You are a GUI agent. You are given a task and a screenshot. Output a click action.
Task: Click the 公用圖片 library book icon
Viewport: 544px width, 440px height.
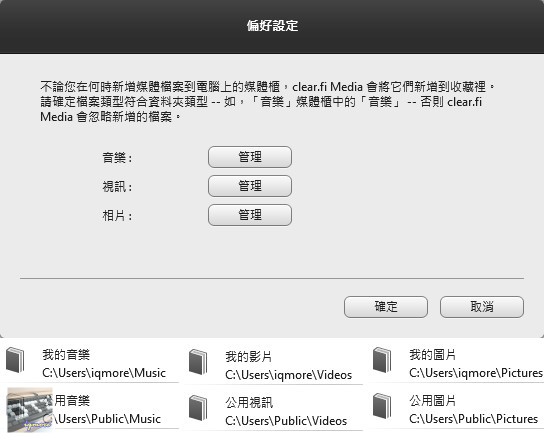tap(382, 406)
